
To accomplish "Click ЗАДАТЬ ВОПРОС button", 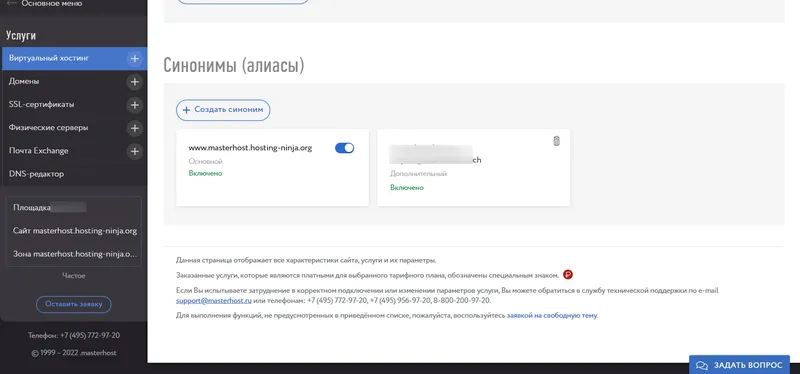I will coord(739,365).
